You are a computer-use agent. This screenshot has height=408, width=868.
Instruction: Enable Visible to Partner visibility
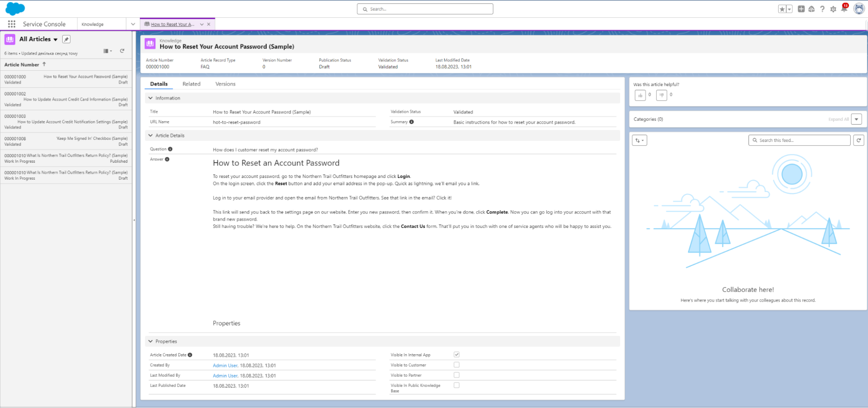(456, 375)
